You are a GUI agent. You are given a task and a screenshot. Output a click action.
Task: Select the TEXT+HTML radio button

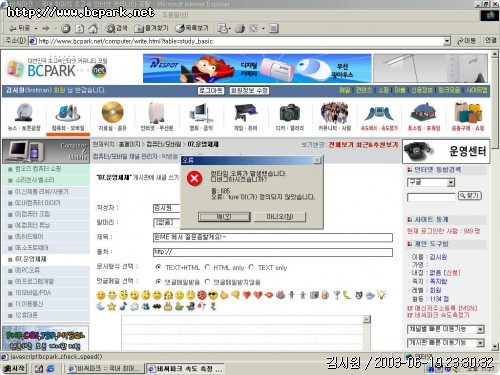point(158,267)
